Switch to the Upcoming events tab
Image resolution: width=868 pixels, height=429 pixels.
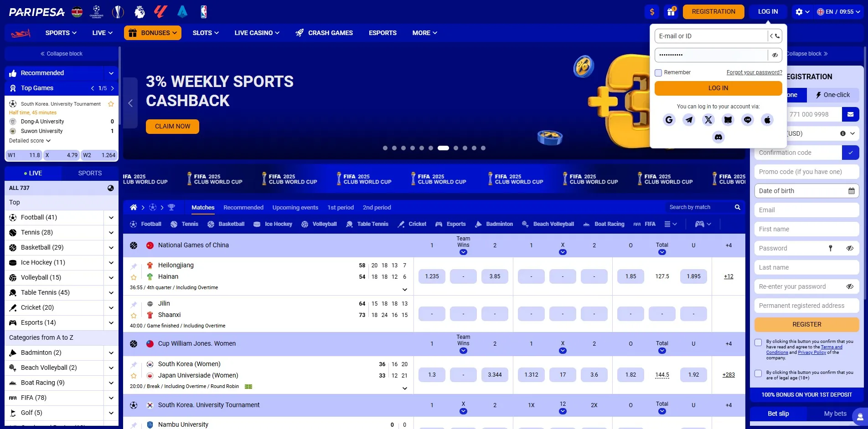tap(295, 207)
